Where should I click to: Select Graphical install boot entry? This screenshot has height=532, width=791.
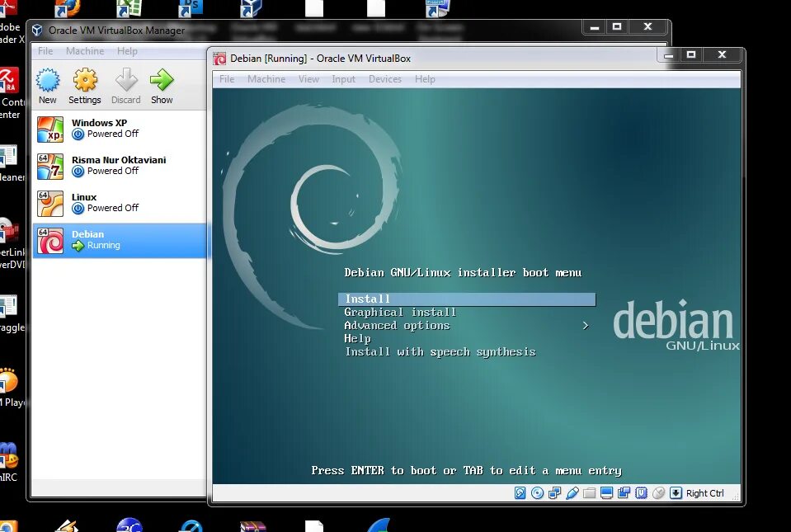400,313
